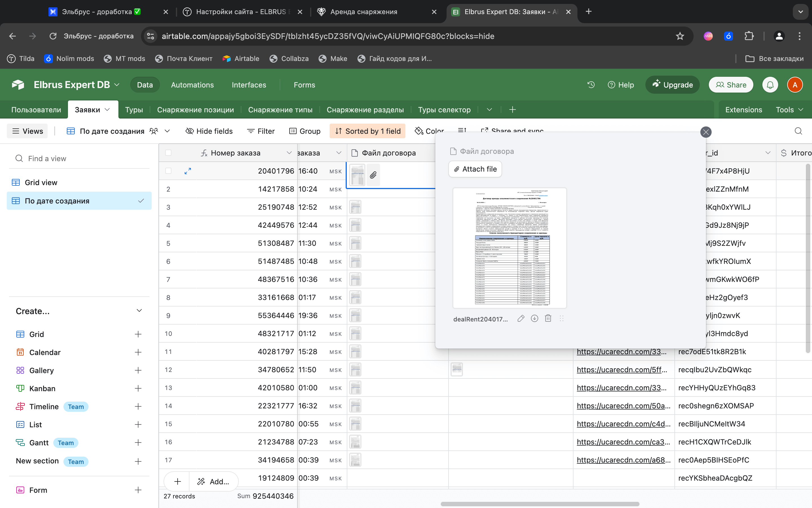The height and width of the screenshot is (508, 812).
Task: Toggle the select-all checkbox in header
Action: click(x=168, y=153)
